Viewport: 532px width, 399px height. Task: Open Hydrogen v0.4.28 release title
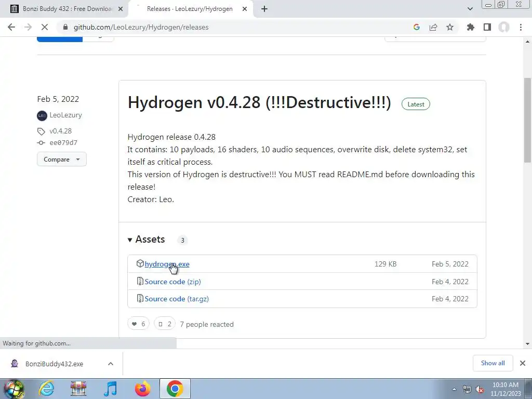[x=259, y=102]
